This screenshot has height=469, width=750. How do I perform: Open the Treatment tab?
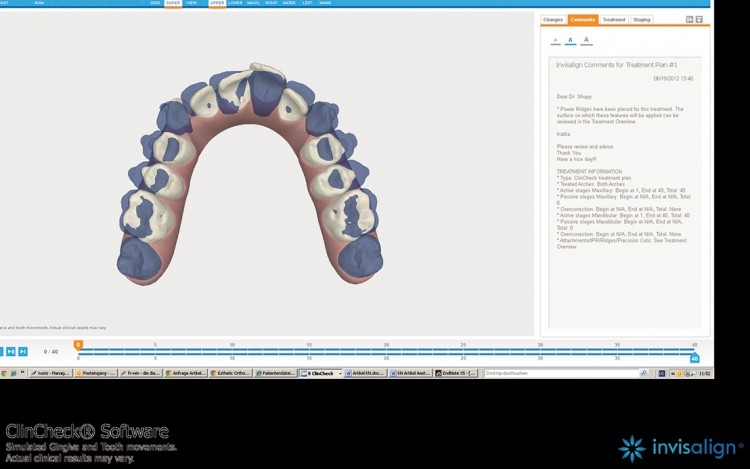click(614, 20)
